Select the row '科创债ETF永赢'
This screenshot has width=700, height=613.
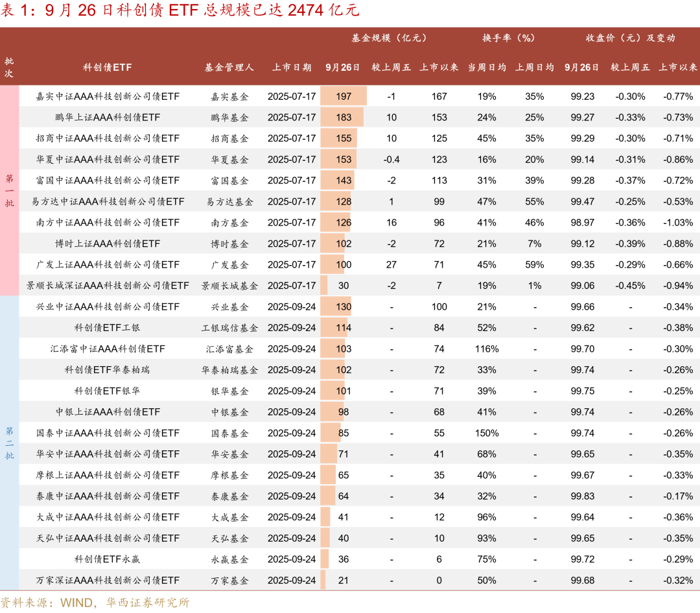[359, 559]
